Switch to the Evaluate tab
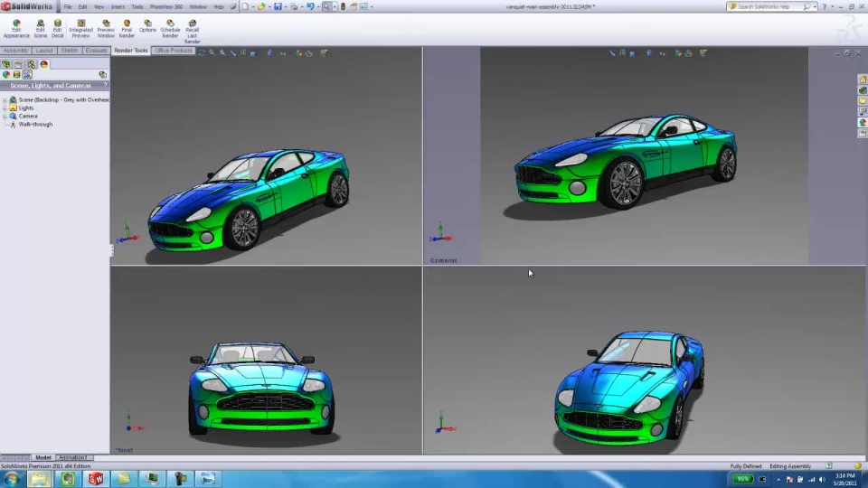 click(96, 51)
